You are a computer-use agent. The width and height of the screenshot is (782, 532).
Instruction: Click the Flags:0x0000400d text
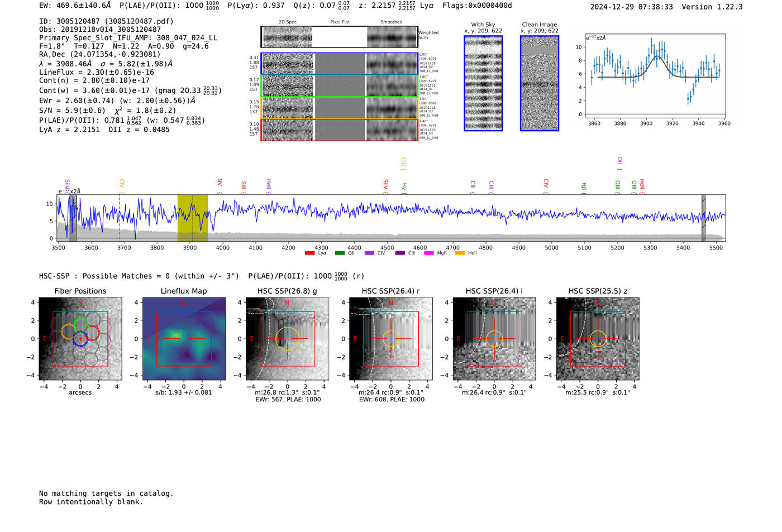tap(477, 6)
